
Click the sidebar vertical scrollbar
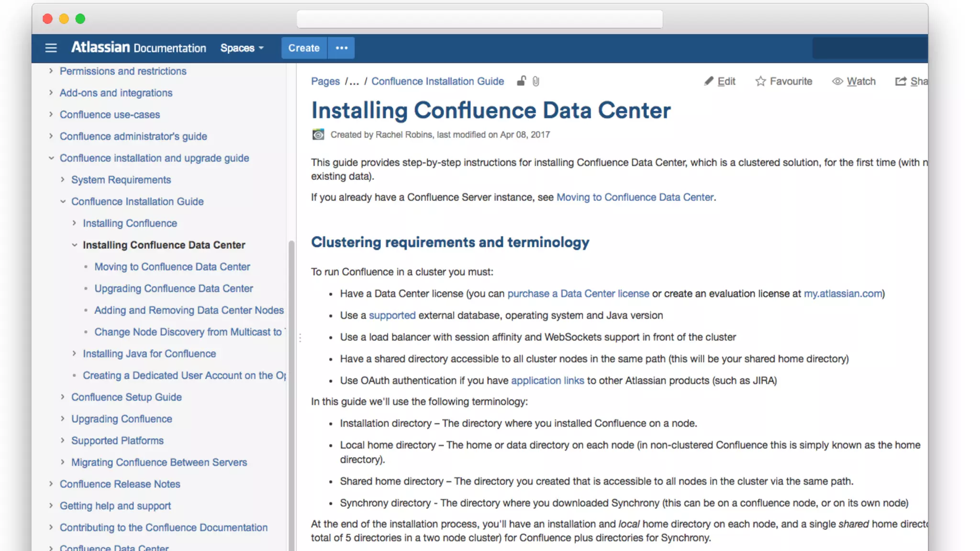pyautogui.click(x=291, y=383)
